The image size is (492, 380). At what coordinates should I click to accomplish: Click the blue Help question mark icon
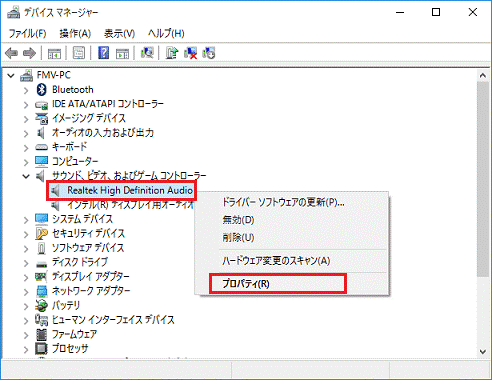coord(104,53)
